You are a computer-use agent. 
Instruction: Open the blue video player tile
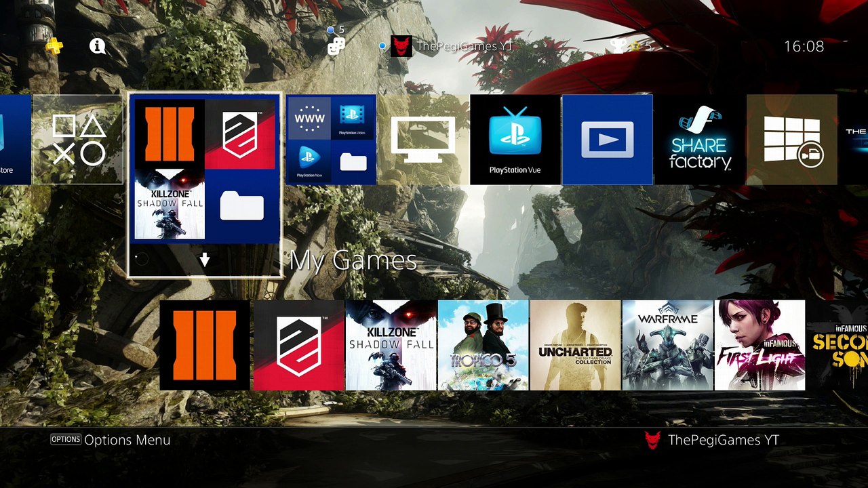[608, 140]
